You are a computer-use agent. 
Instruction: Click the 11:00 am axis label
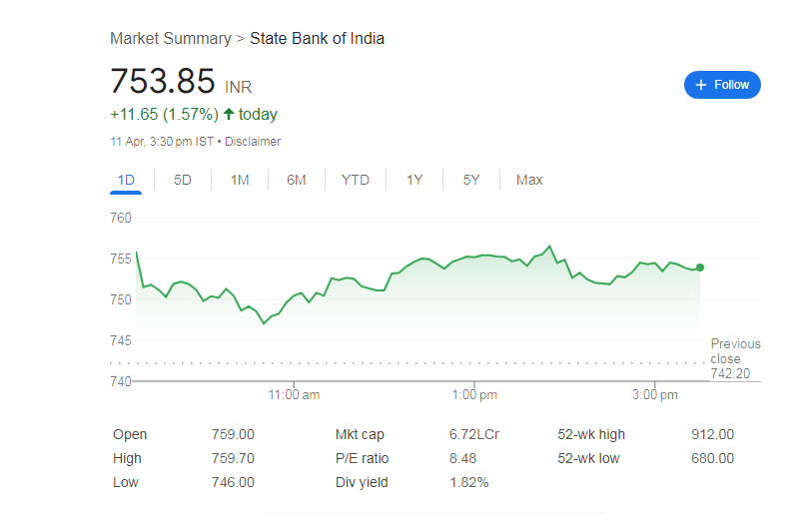294,395
